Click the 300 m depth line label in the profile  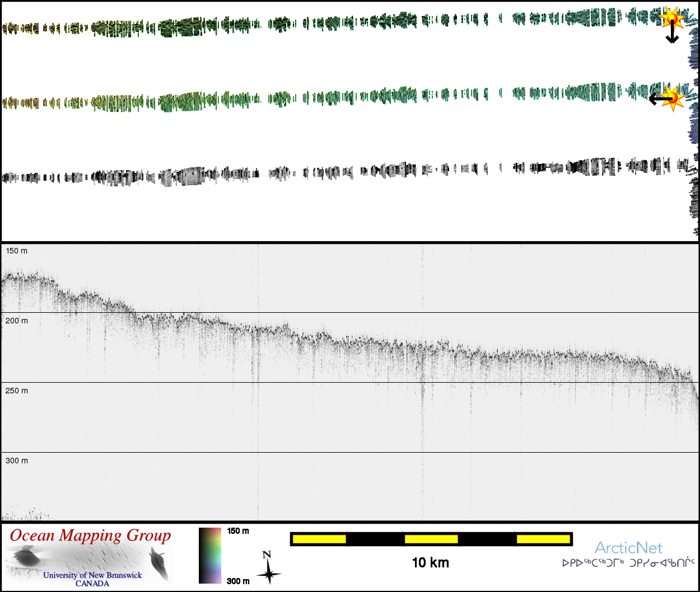(x=17, y=461)
